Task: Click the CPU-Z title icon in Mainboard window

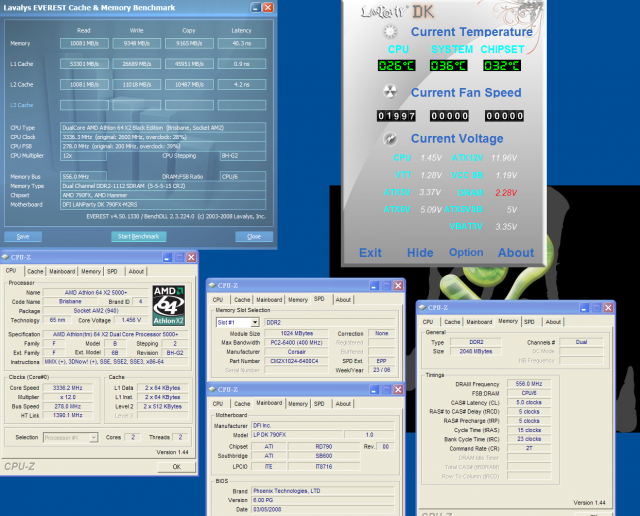Action: [212, 389]
